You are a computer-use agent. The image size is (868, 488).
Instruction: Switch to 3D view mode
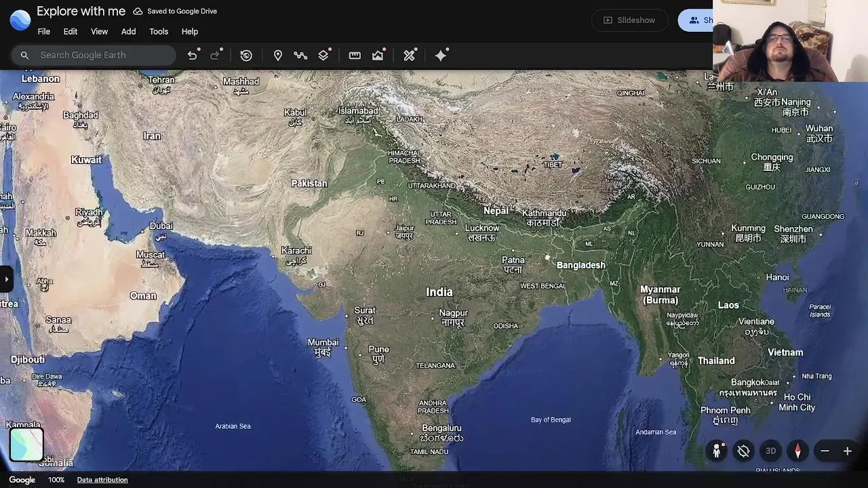(770, 451)
